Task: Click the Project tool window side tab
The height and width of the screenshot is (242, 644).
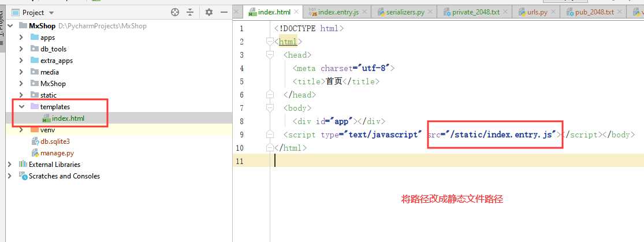Action: [2, 29]
